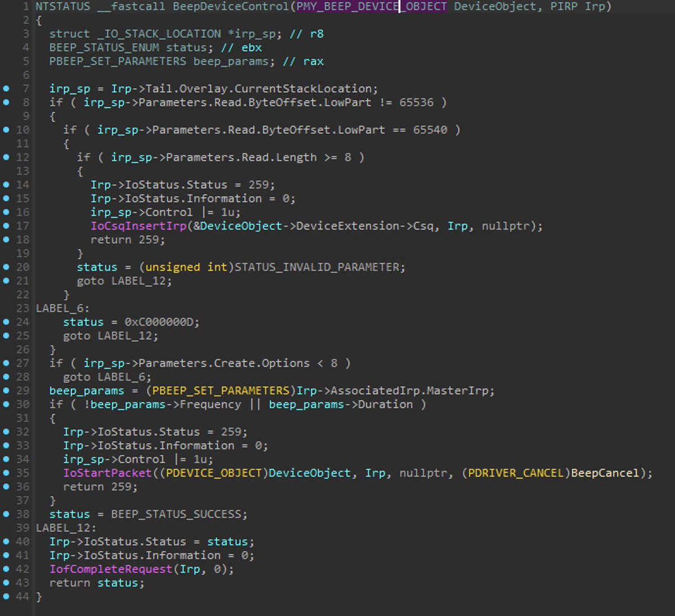The image size is (675, 616).
Task: Click the PBEEP_SET_PARAMETERS cast on line 29
Action: tap(220, 390)
